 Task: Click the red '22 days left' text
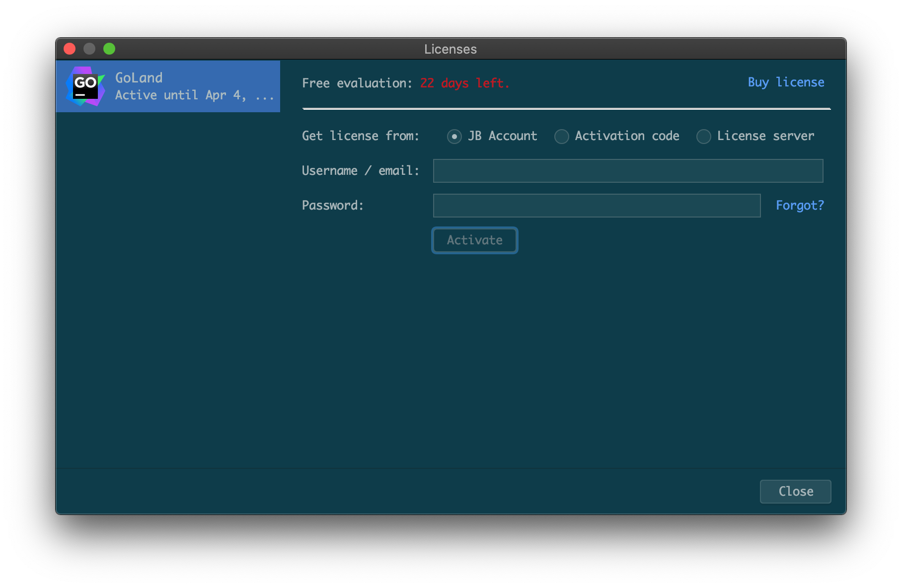point(464,83)
